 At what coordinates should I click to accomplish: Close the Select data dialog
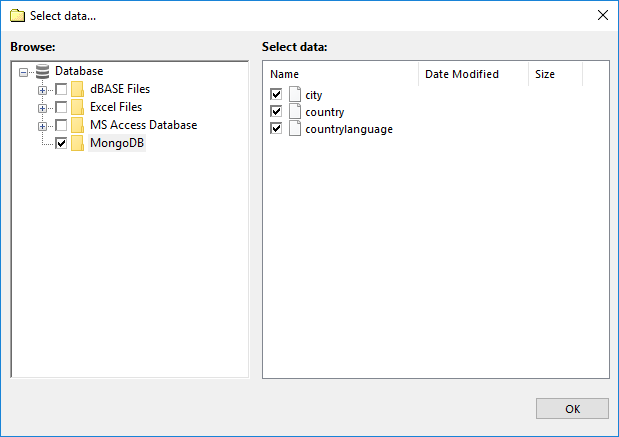[602, 15]
